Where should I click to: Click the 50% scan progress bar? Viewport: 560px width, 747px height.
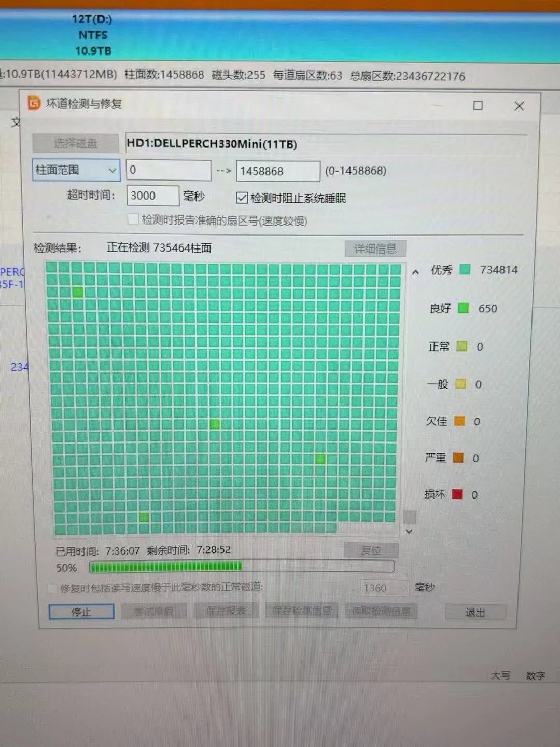[x=241, y=566]
